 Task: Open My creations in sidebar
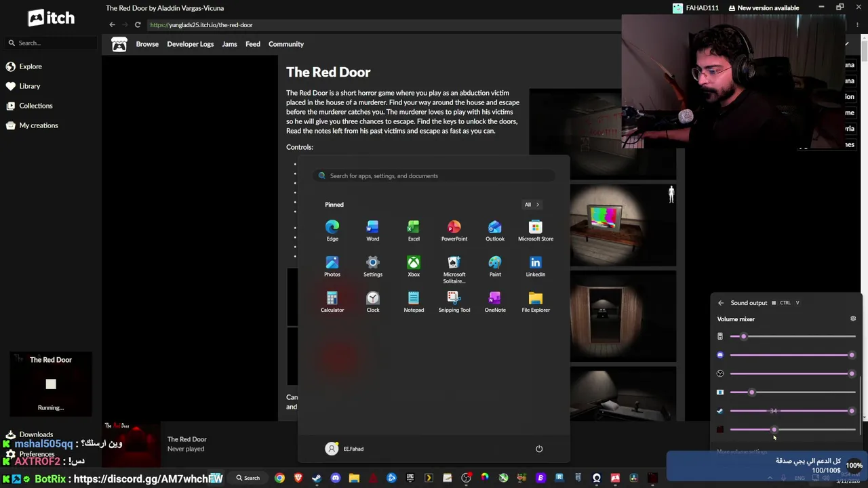pyautogui.click(x=32, y=125)
